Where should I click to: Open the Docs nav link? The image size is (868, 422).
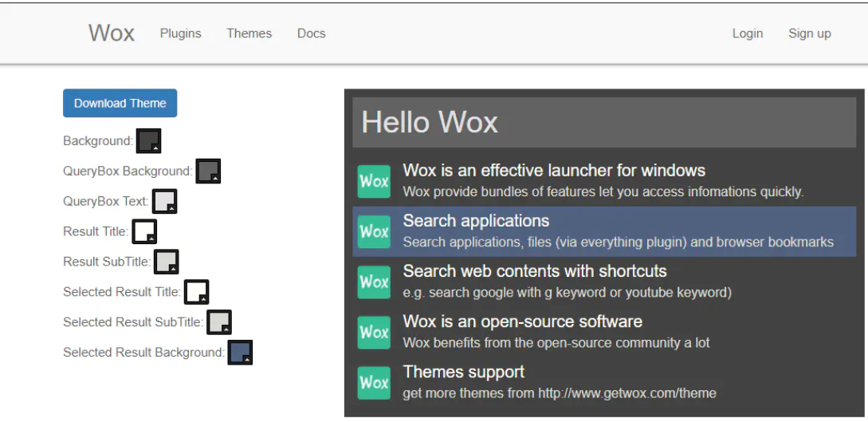[311, 34]
